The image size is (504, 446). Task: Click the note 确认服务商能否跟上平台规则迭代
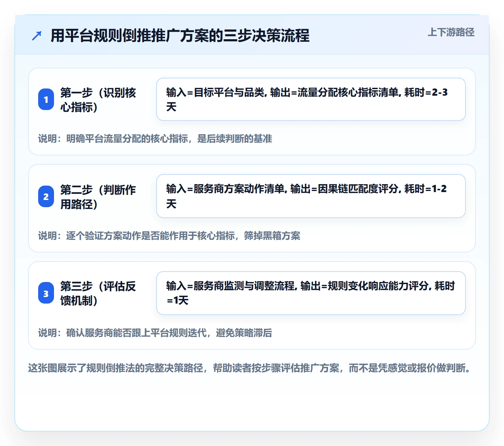[155, 333]
